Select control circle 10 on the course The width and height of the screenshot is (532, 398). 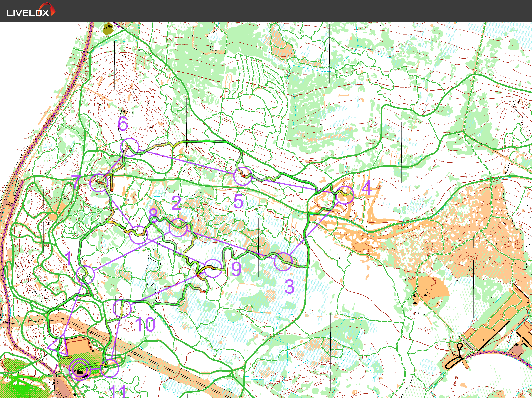tap(122, 308)
